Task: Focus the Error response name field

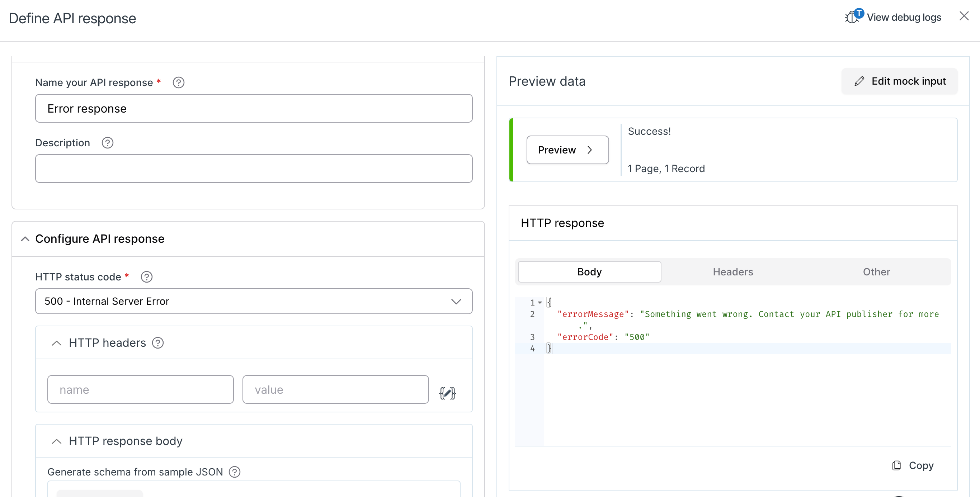Action: 254,108
